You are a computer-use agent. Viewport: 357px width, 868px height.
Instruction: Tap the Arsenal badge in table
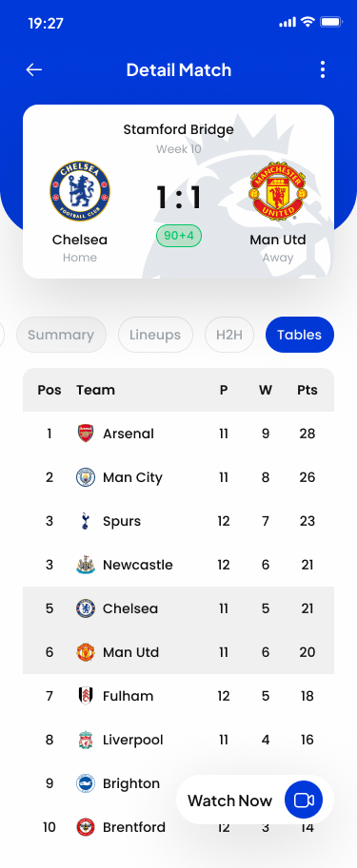tap(86, 434)
